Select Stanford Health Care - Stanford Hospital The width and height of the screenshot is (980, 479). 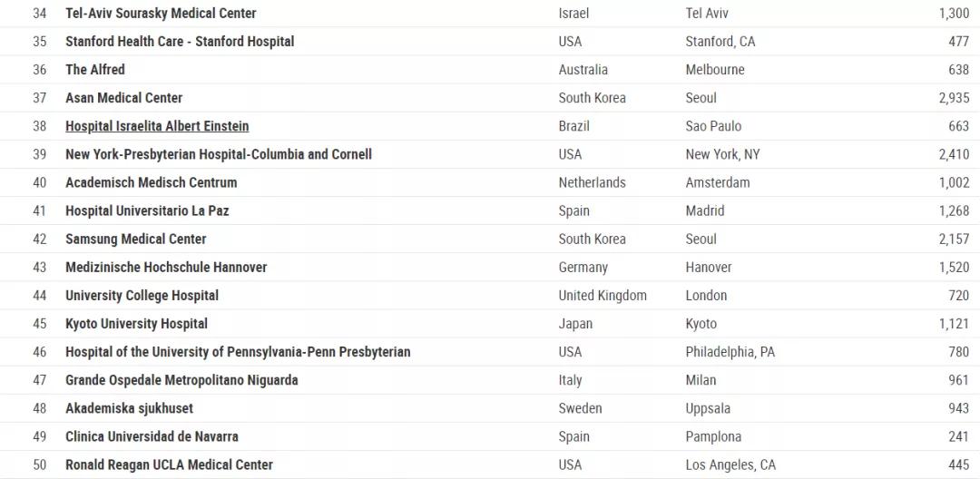(x=180, y=41)
